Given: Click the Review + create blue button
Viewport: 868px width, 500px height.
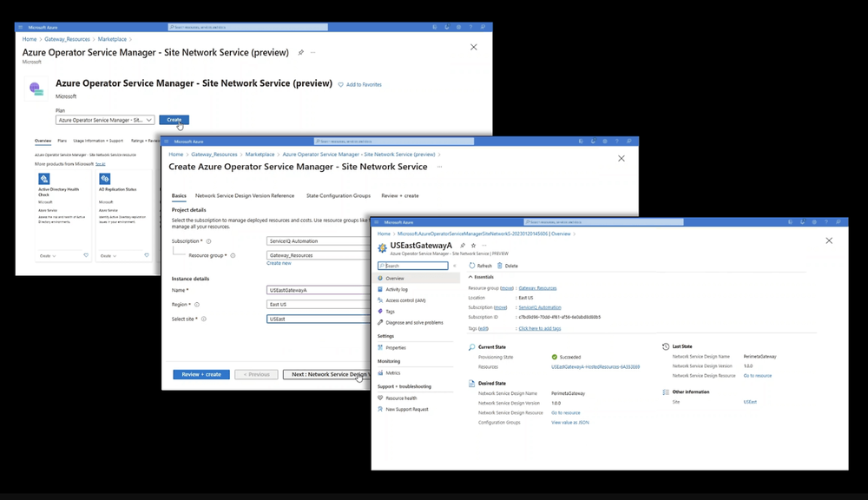Looking at the screenshot, I should tap(201, 374).
